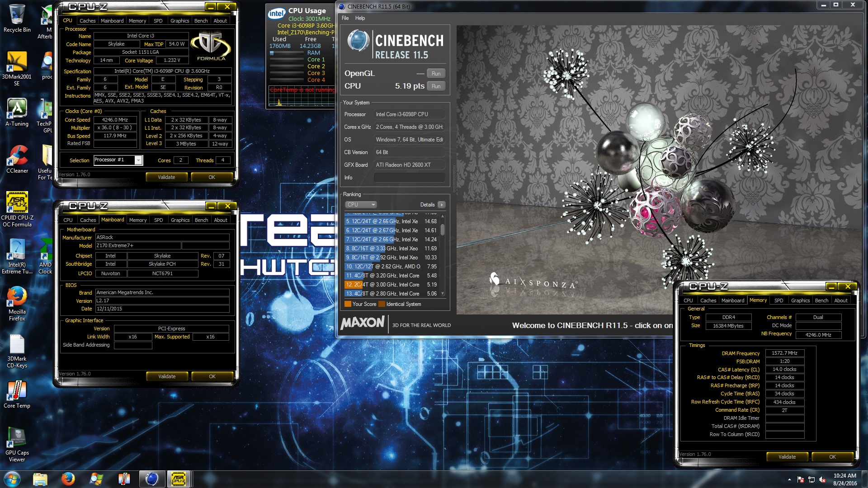Open the Mozilla Firefox desktop icon

[x=17, y=304]
